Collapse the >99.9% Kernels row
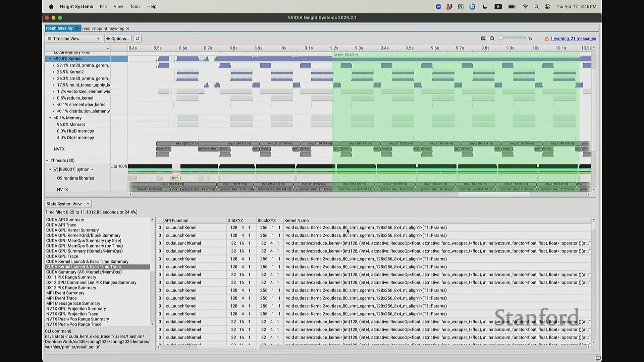Screen dimensions: 644x362 click(50, 59)
